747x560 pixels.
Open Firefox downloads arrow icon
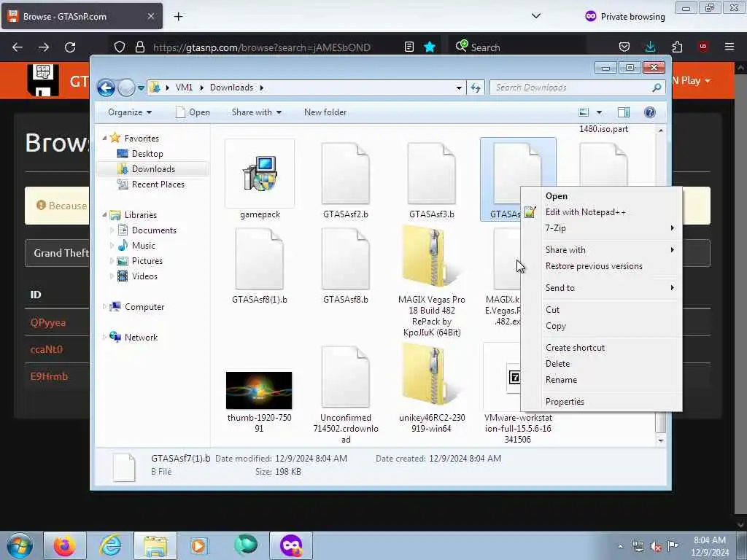click(x=650, y=47)
